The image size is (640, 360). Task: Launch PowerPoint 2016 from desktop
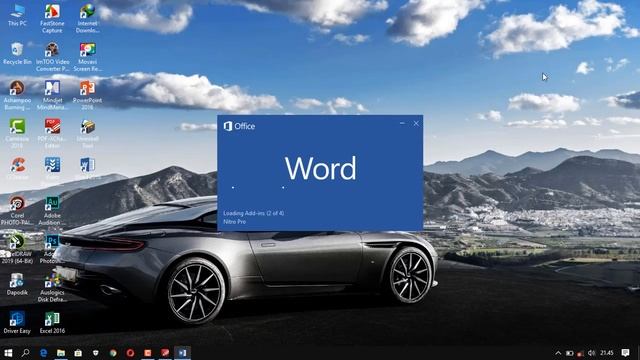[x=87, y=95]
